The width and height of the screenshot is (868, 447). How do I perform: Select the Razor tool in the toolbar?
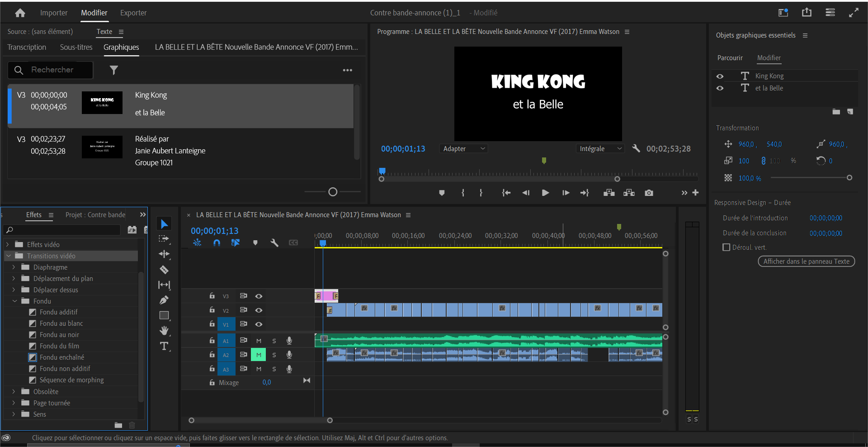click(x=164, y=270)
